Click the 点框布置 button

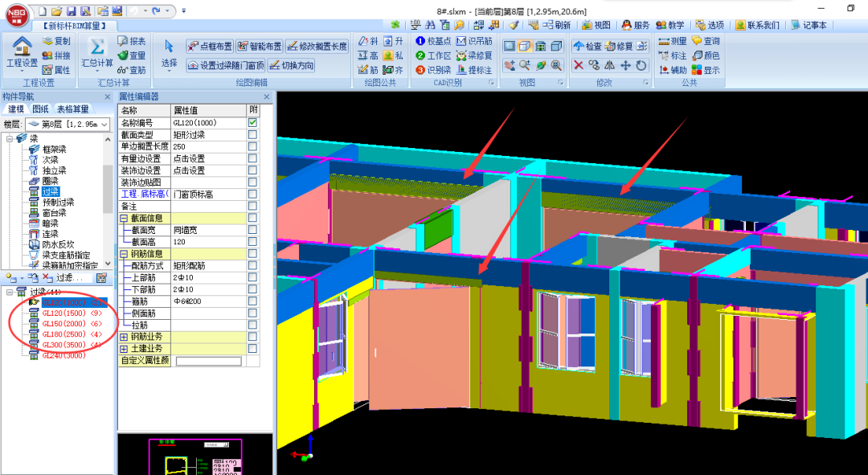(209, 46)
